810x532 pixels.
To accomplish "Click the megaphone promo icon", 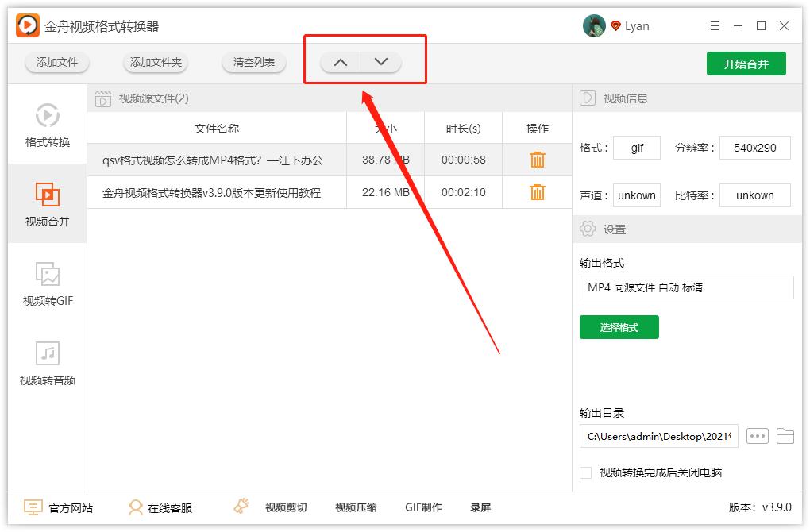I will (x=241, y=506).
